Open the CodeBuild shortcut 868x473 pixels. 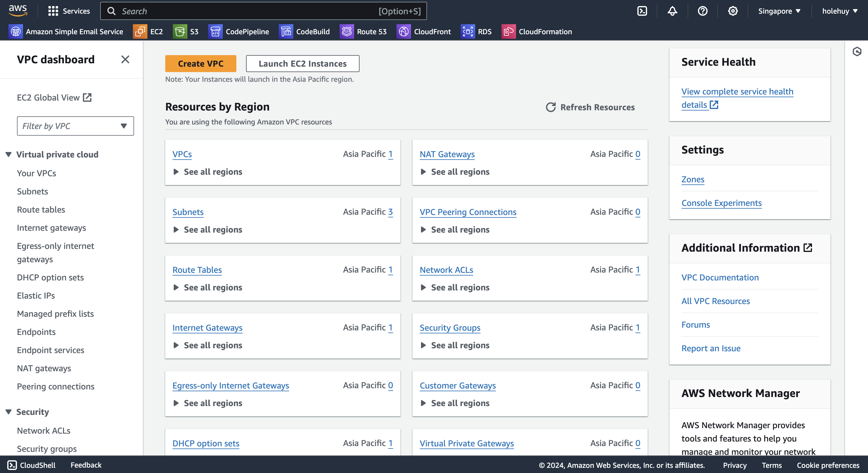(304, 32)
